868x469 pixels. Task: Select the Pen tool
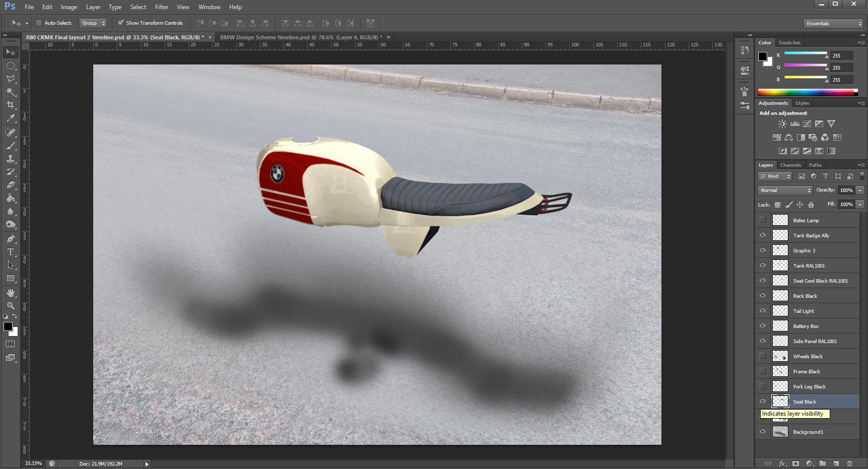click(11, 239)
